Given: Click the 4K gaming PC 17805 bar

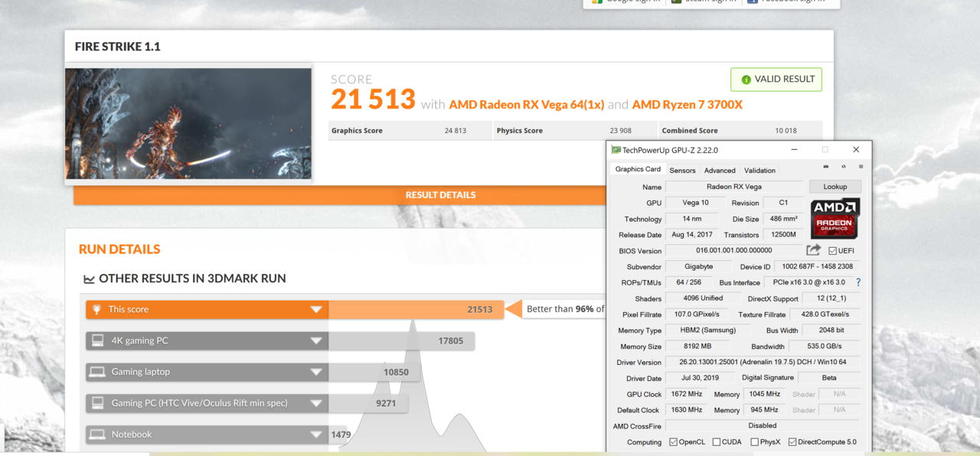Looking at the screenshot, I should point(280,340).
